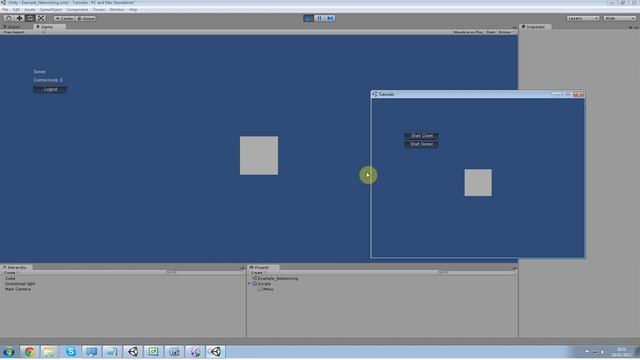Click Start Client in Tutorials window

pos(422,136)
